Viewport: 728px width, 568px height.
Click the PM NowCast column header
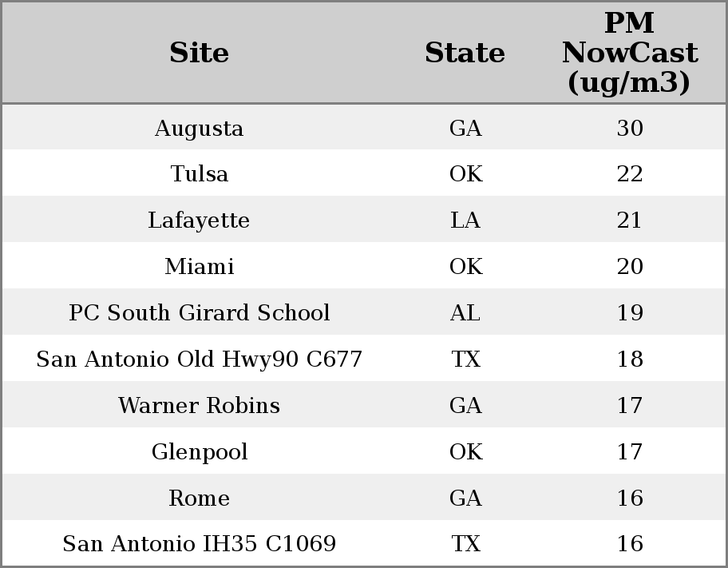[630, 53]
